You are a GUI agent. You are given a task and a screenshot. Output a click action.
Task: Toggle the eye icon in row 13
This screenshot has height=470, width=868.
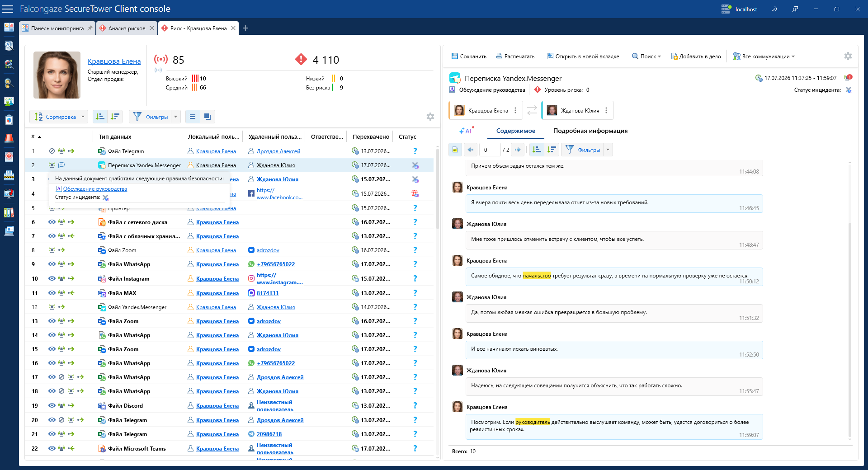pos(52,321)
